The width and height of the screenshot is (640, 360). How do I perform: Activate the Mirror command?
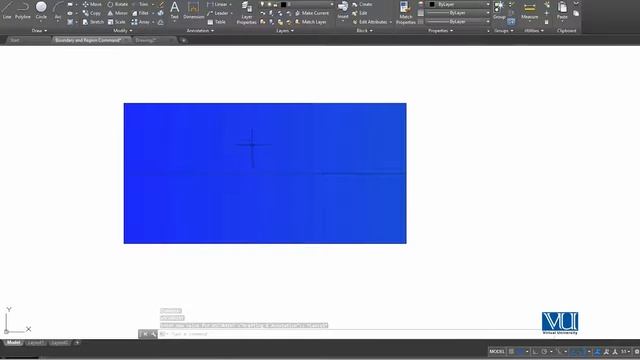click(118, 13)
